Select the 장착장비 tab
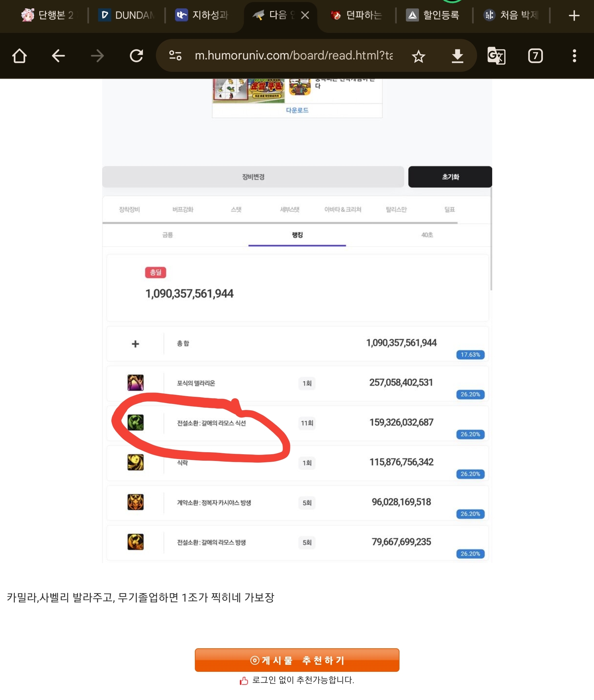This screenshot has width=594, height=700. (x=129, y=209)
